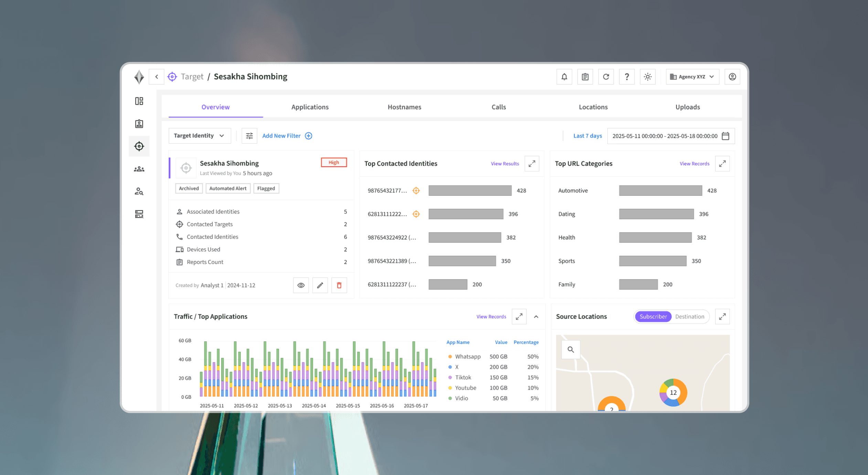Screen dimensions: 868x475
Task: Click View Records in Traffic / Top Applications
Action: [x=491, y=316]
